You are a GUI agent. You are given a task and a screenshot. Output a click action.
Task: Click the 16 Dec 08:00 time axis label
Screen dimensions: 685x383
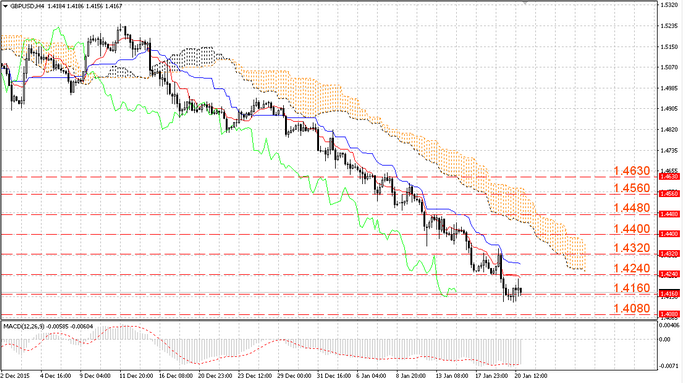point(176,376)
